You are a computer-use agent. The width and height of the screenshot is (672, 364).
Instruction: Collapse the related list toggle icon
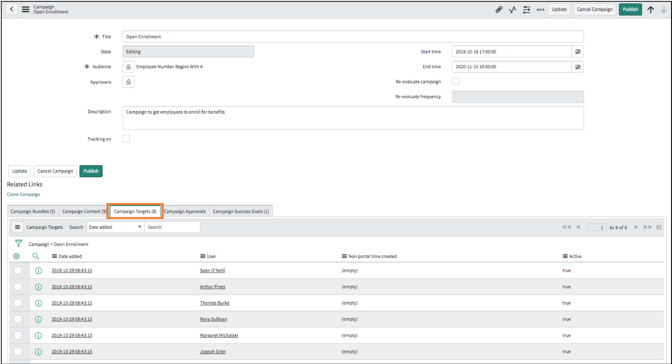[x=659, y=227]
